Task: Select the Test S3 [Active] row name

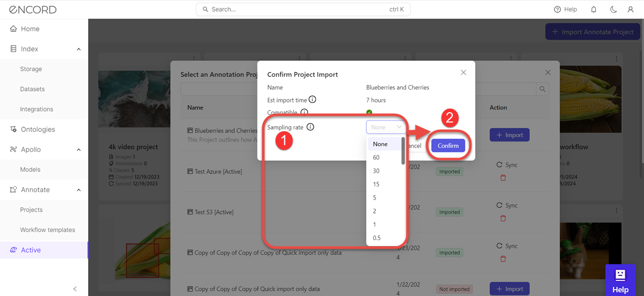Action: coord(215,212)
